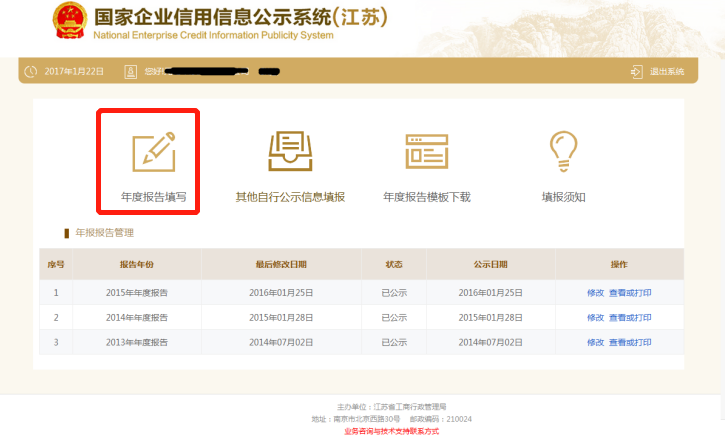This screenshot has width=725, height=435.
Task: Click 修改 for 2015年度报告
Action: (595, 292)
